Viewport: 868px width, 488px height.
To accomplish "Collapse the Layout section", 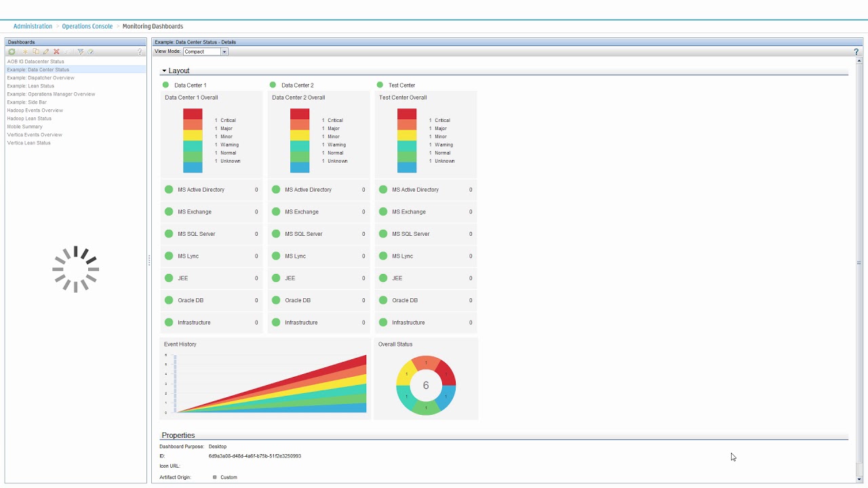I will pos(164,70).
